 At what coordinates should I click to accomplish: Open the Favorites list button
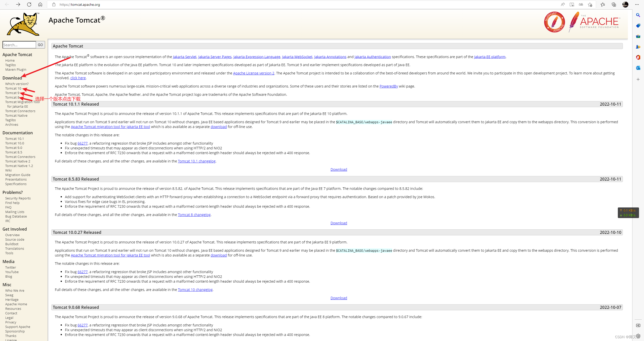[x=603, y=5]
